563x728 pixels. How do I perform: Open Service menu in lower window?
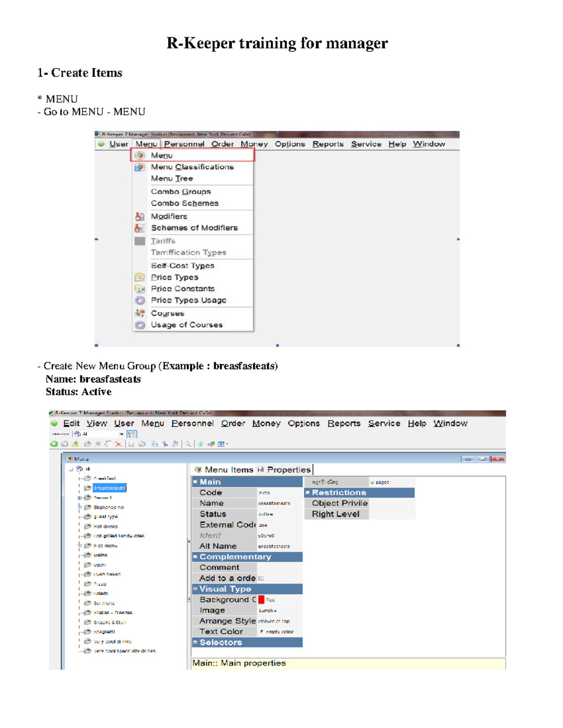(x=384, y=423)
